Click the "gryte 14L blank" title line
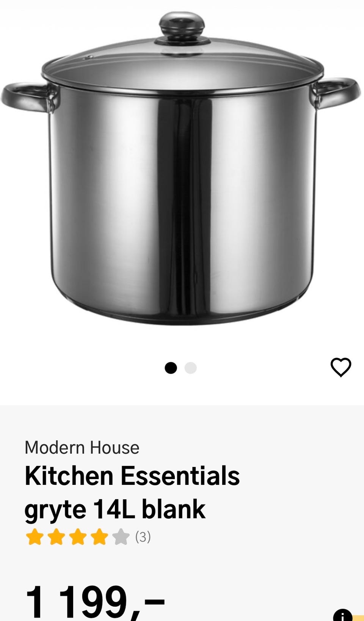364x621 pixels. (x=115, y=509)
